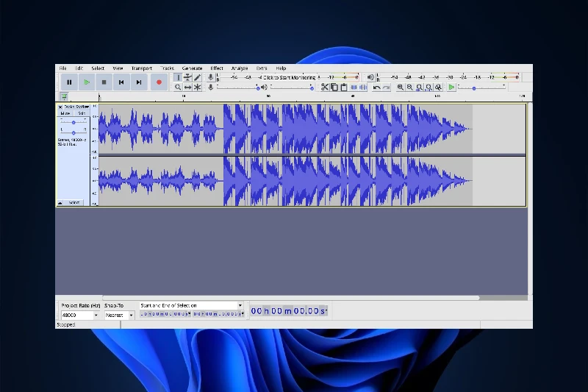Open the Help menu
The width and height of the screenshot is (588, 392).
[281, 68]
